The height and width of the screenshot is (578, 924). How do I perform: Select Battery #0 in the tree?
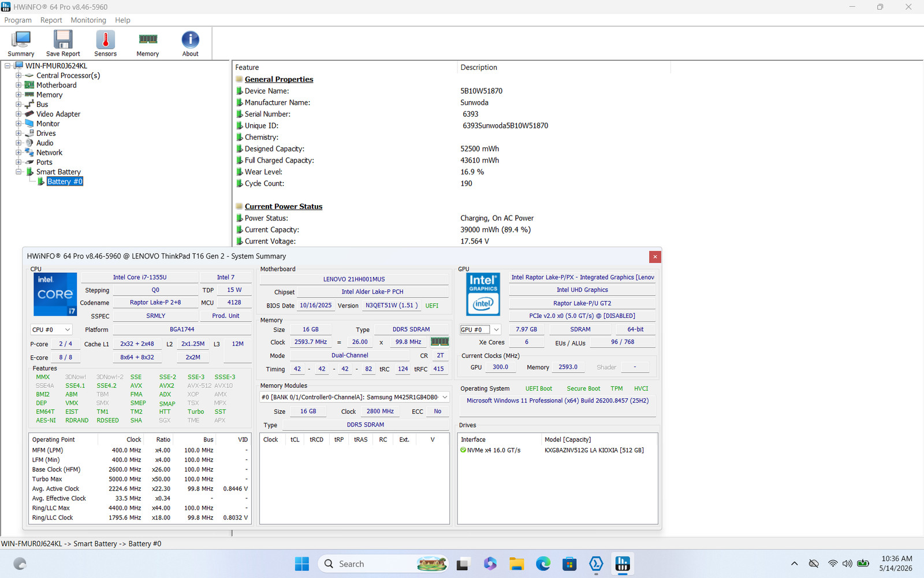point(65,181)
